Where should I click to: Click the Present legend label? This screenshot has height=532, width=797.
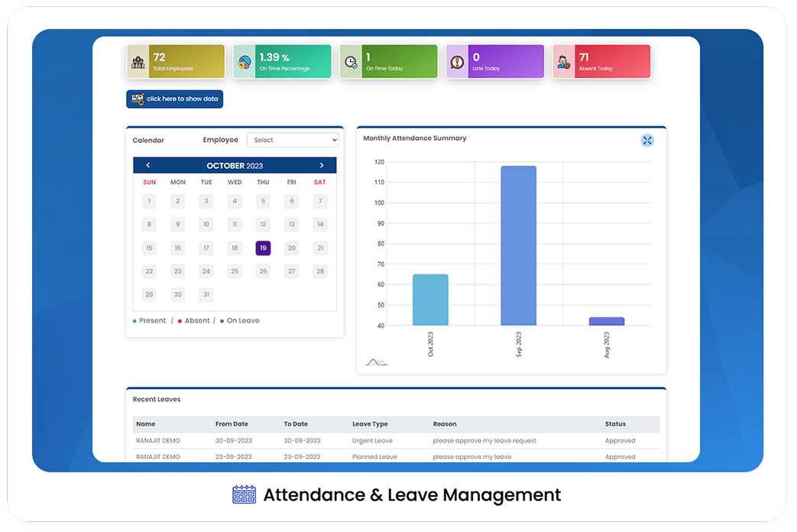click(x=153, y=320)
